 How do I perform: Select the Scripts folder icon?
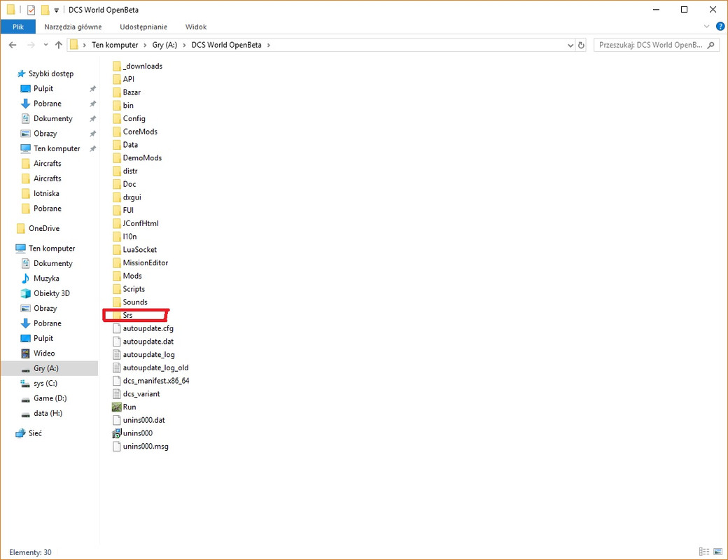[x=116, y=289]
